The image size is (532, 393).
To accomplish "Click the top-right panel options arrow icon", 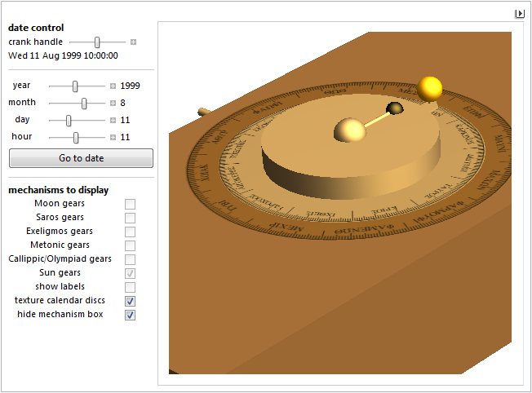I will pyautogui.click(x=519, y=13).
